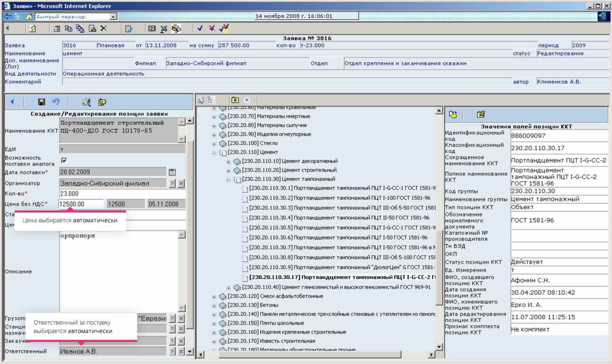Click the tree structure icon in the tree toolbar
Viewport: 612px width, 364px height.
click(211, 100)
